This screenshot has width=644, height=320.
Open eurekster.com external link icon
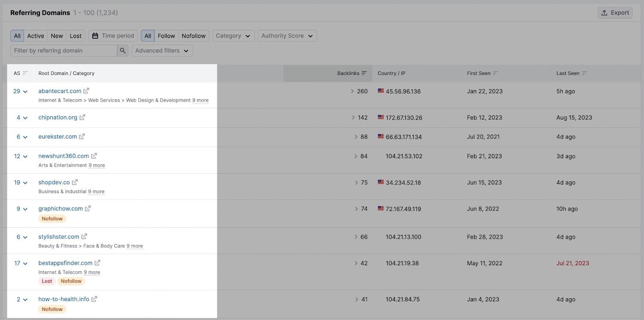[x=82, y=137]
